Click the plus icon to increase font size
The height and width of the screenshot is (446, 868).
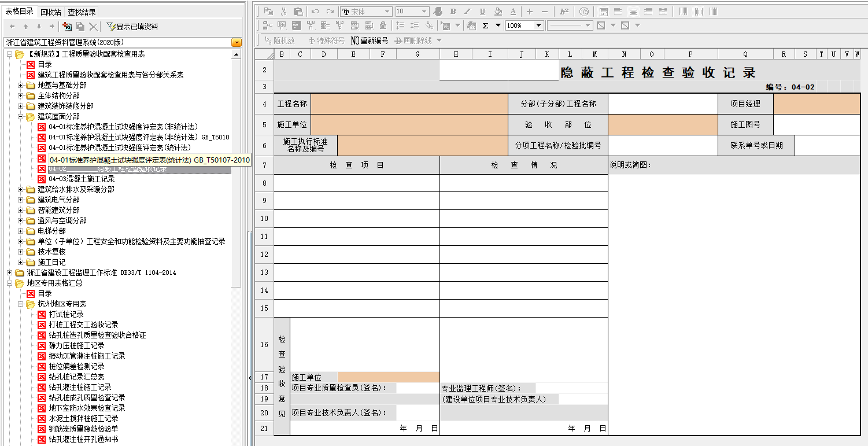530,12
